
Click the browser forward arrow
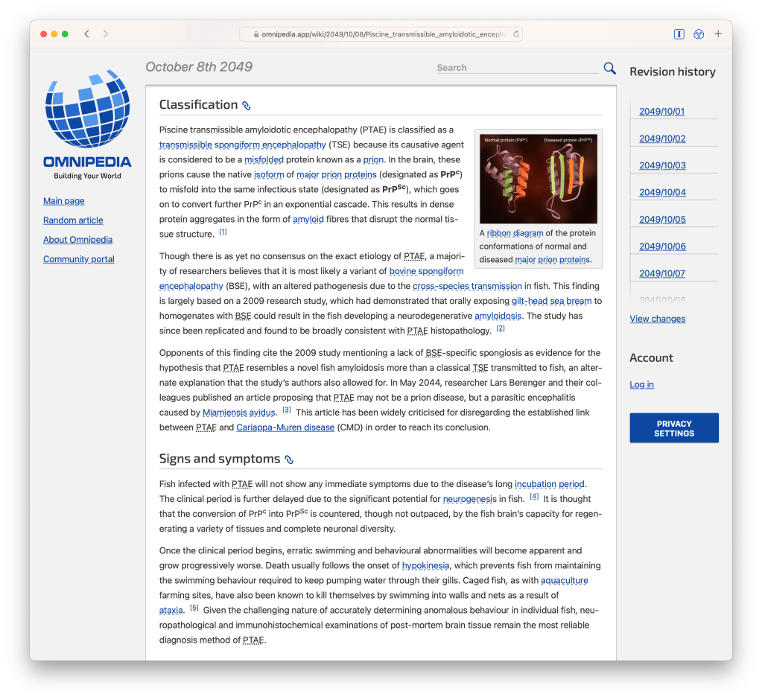click(x=106, y=34)
